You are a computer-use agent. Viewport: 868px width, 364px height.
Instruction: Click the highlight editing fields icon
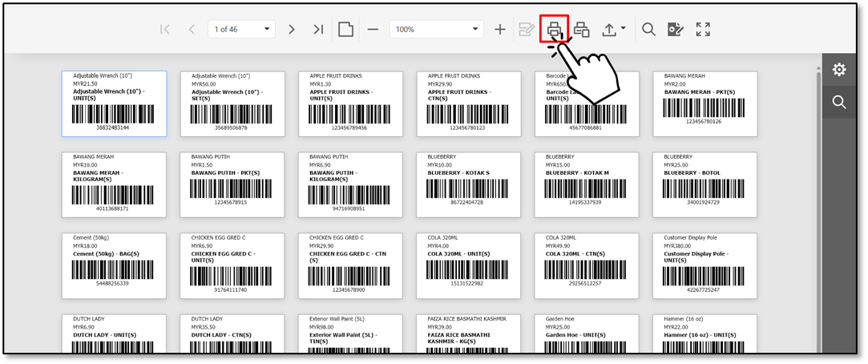coord(527,30)
